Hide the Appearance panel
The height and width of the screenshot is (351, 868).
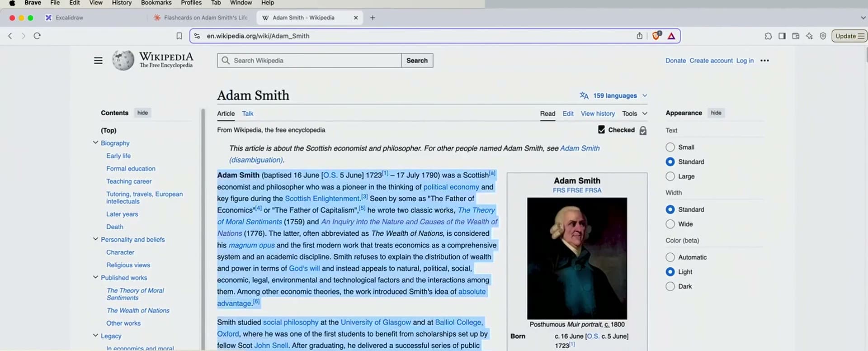point(716,113)
